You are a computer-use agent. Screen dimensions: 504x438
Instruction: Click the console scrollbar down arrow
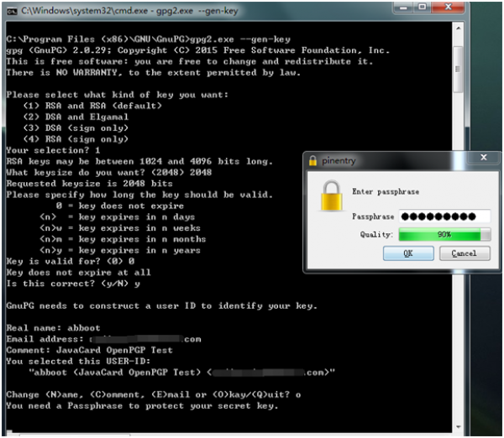pyautogui.click(x=459, y=427)
